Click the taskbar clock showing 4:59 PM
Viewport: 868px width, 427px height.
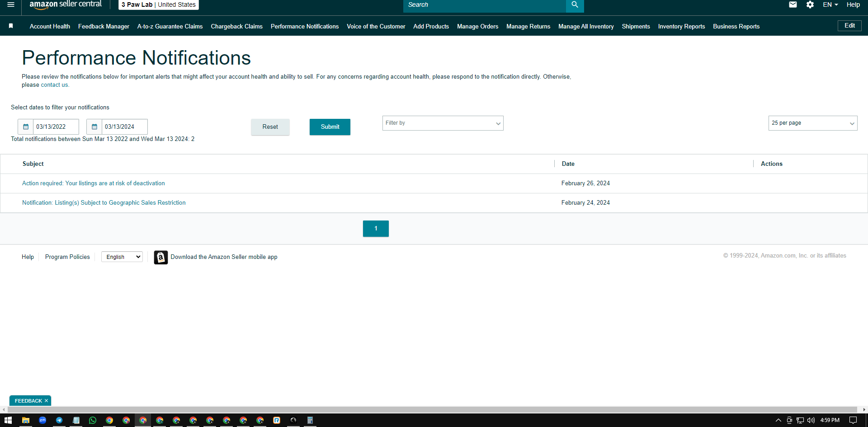pos(830,420)
